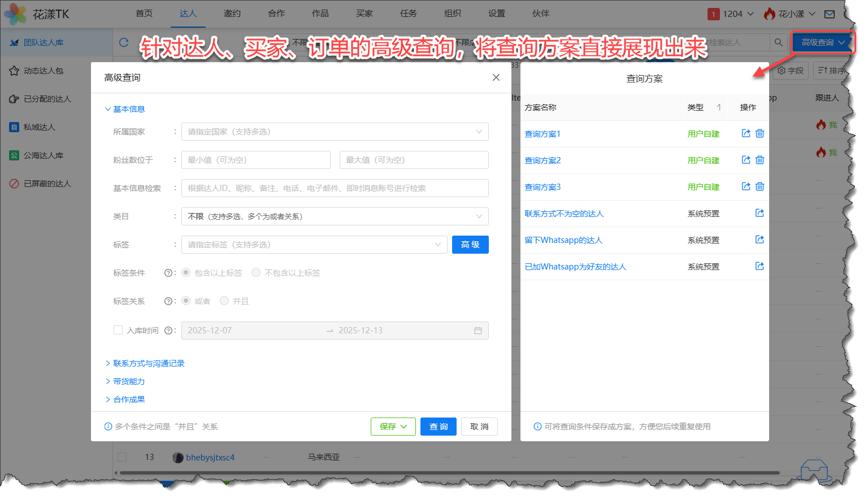Viewport: 868px width, 500px height.
Task: Click the refresh icon above the list
Action: tap(124, 42)
